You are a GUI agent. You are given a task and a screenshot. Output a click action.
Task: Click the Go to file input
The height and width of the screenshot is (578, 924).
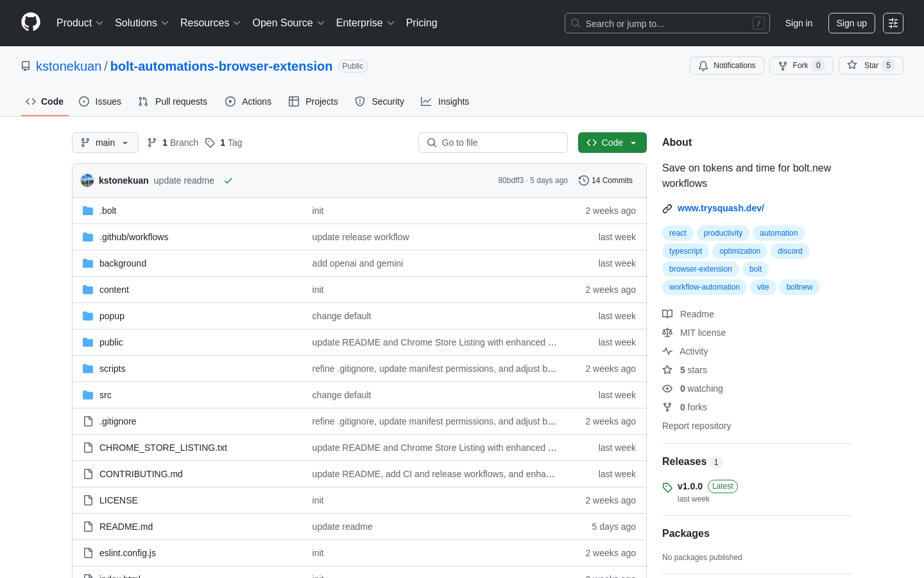(x=493, y=143)
